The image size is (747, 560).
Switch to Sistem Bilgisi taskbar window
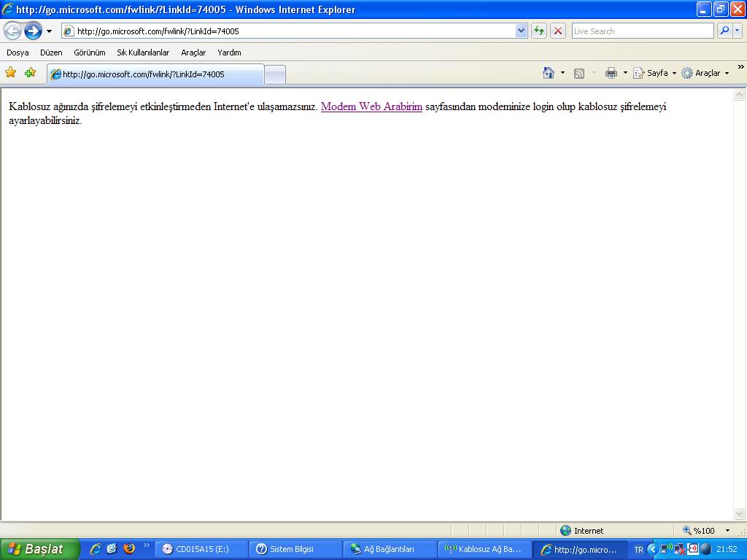[x=297, y=549]
